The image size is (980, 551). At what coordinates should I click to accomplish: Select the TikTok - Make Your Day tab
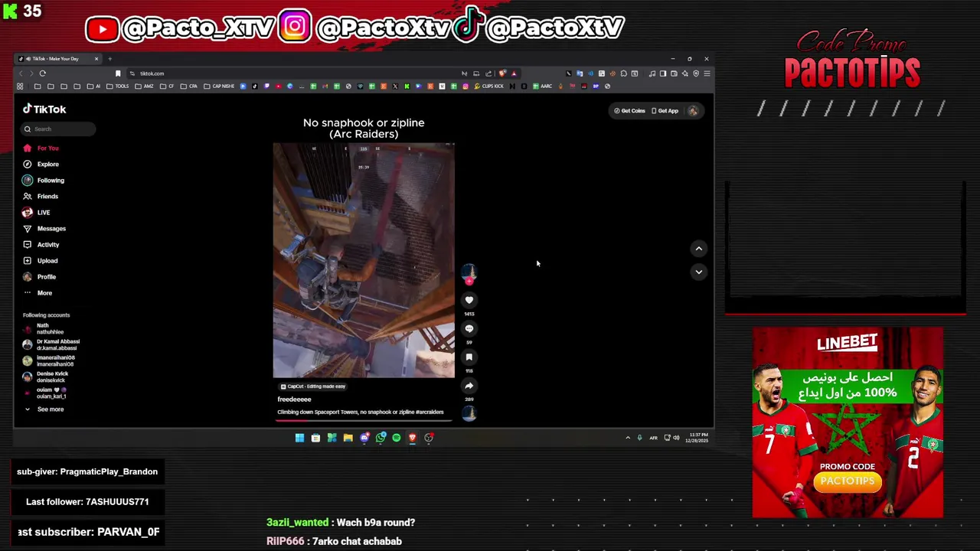58,59
